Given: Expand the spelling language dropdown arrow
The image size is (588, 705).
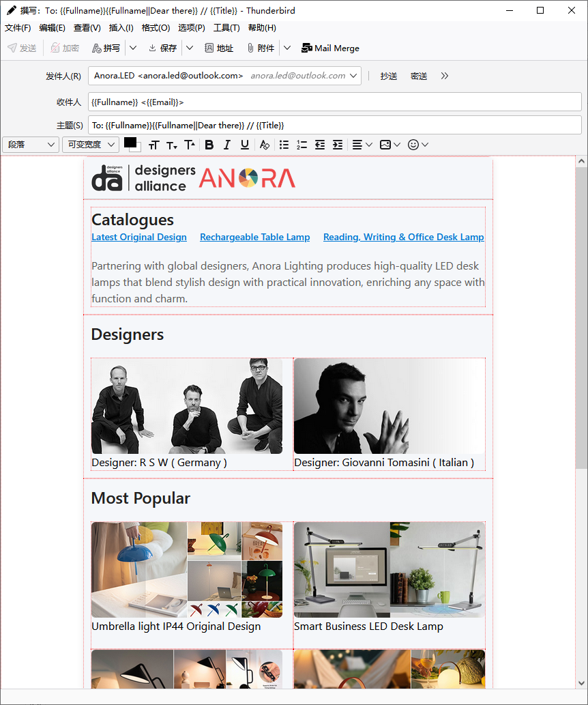Looking at the screenshot, I should (133, 48).
